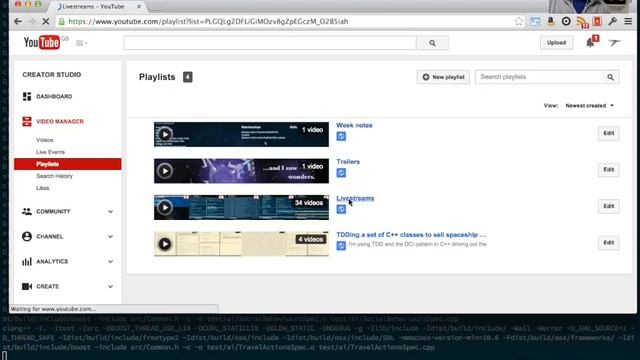Click the Dashboard grid icon
The height and width of the screenshot is (360, 640).
[27, 96]
